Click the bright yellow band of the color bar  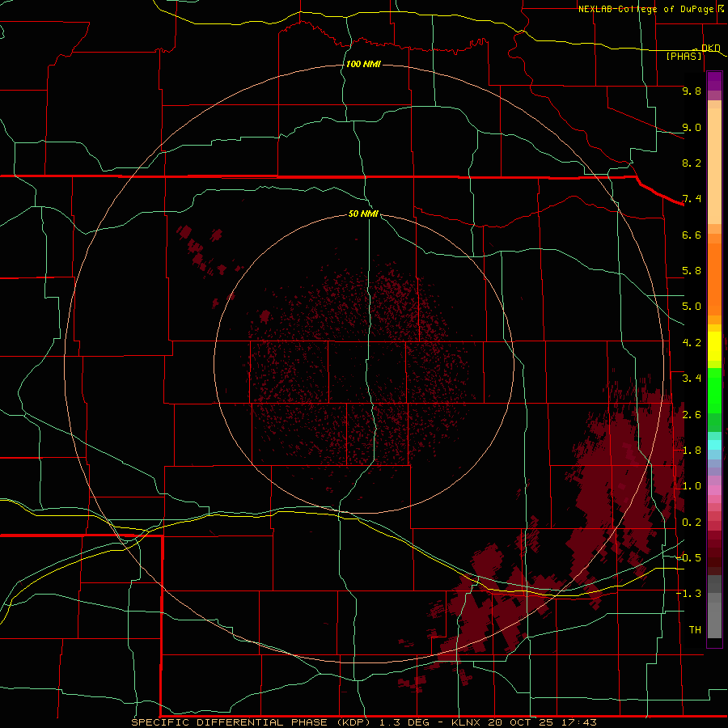[714, 346]
